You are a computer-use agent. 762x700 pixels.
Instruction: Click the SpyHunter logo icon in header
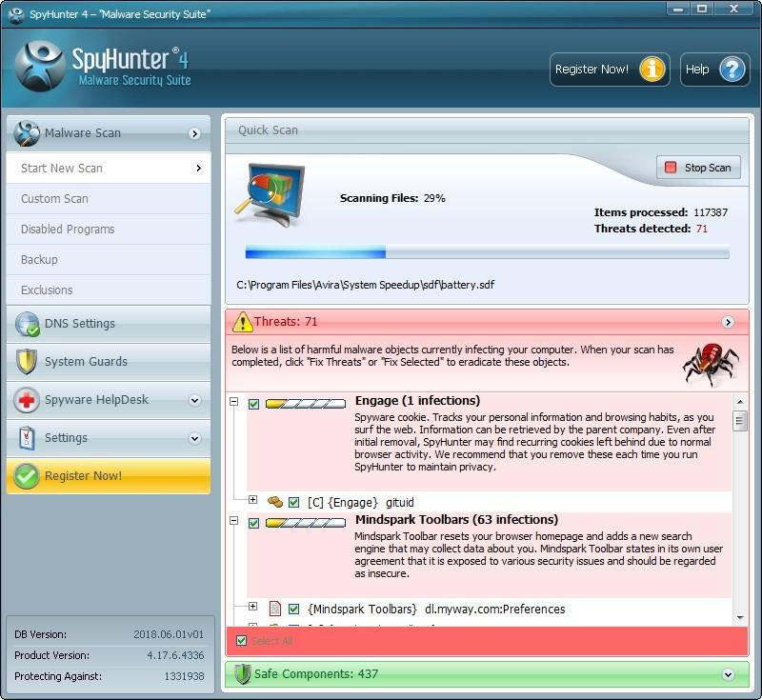click(x=39, y=67)
